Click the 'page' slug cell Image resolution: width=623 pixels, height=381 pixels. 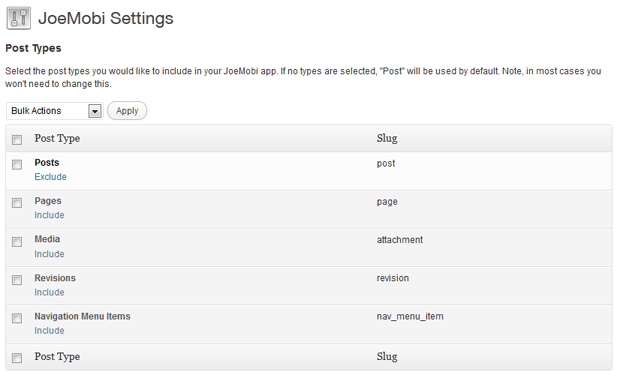[387, 202]
